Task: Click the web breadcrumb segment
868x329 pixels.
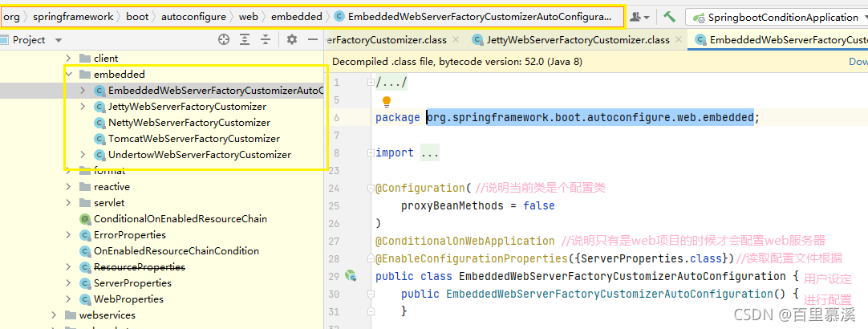Action: (249, 17)
